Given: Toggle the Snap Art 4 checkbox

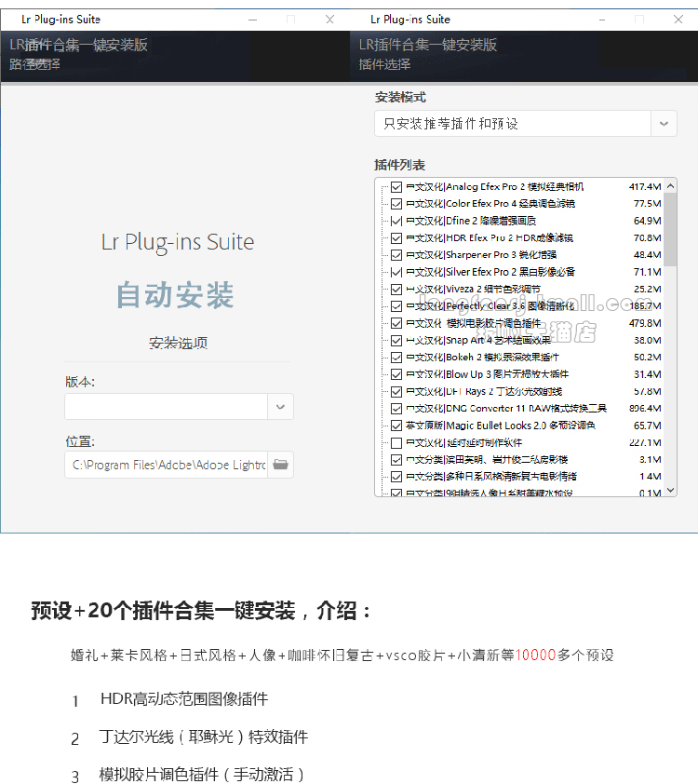Looking at the screenshot, I should (396, 341).
